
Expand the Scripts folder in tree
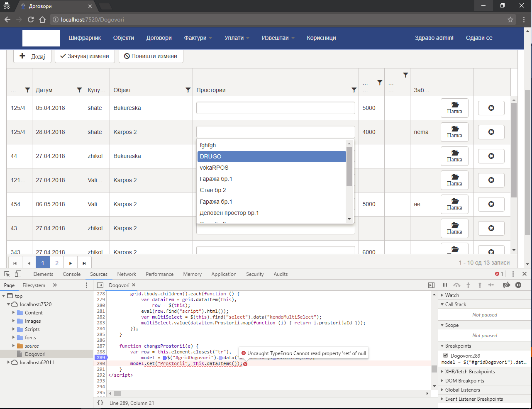[14, 329]
